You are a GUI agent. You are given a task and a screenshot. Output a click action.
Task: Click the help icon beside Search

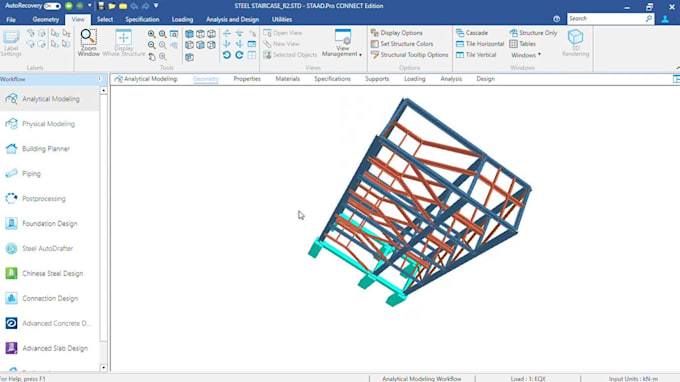tap(556, 19)
